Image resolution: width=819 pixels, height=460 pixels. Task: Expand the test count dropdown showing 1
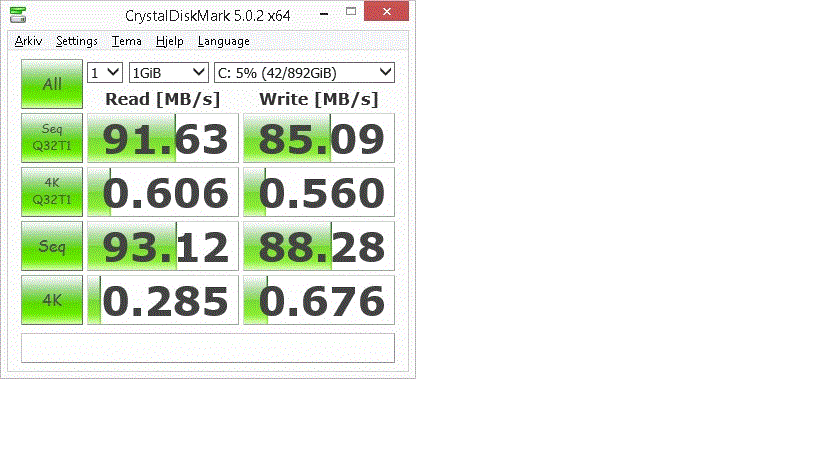[x=105, y=73]
